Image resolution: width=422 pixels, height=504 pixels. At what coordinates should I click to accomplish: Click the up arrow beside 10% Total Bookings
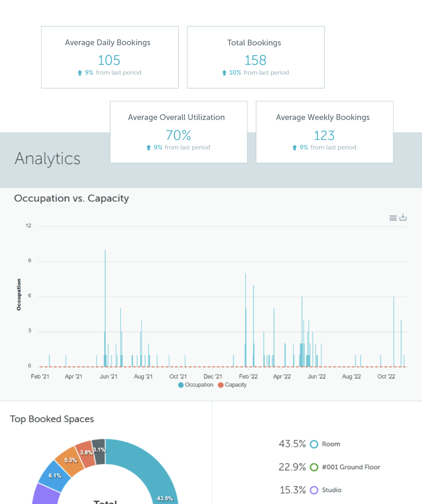pyautogui.click(x=224, y=73)
